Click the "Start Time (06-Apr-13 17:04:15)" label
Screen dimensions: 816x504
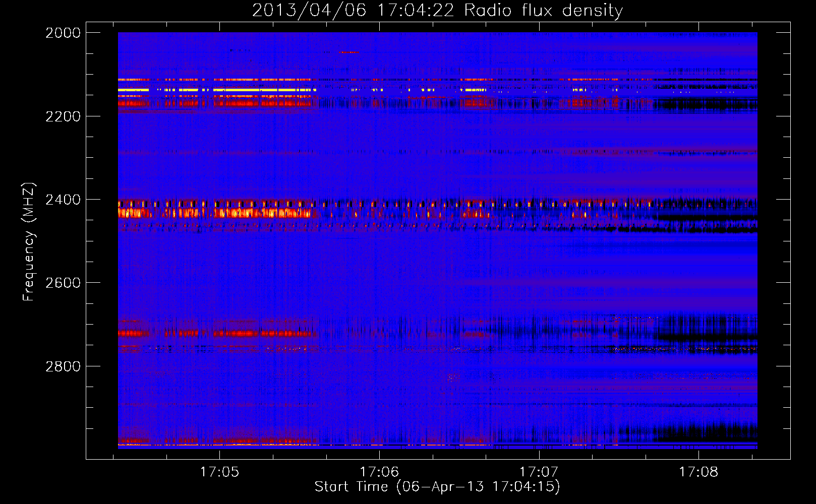coord(437,487)
